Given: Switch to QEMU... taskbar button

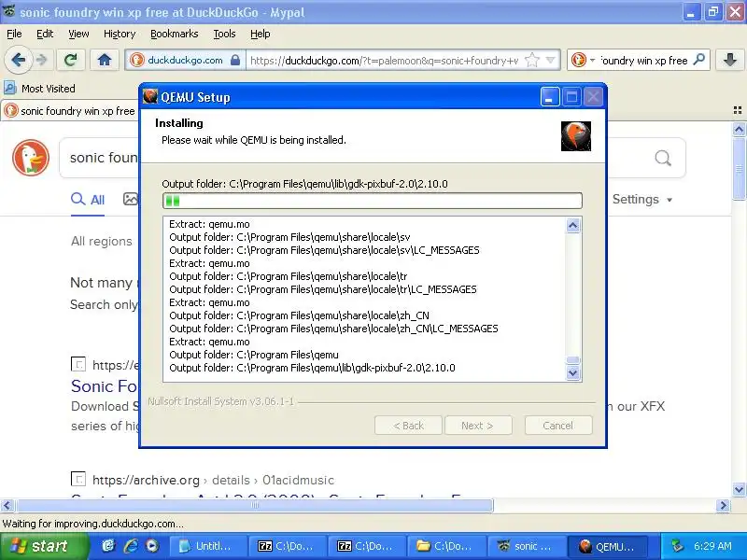Looking at the screenshot, I should tap(610, 546).
